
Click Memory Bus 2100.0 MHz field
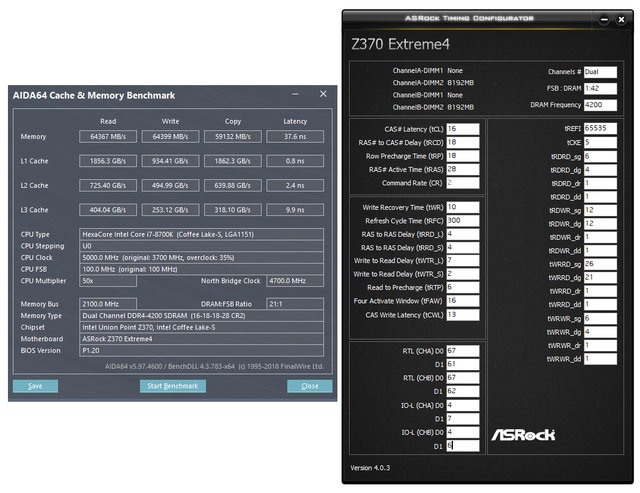click(108, 304)
